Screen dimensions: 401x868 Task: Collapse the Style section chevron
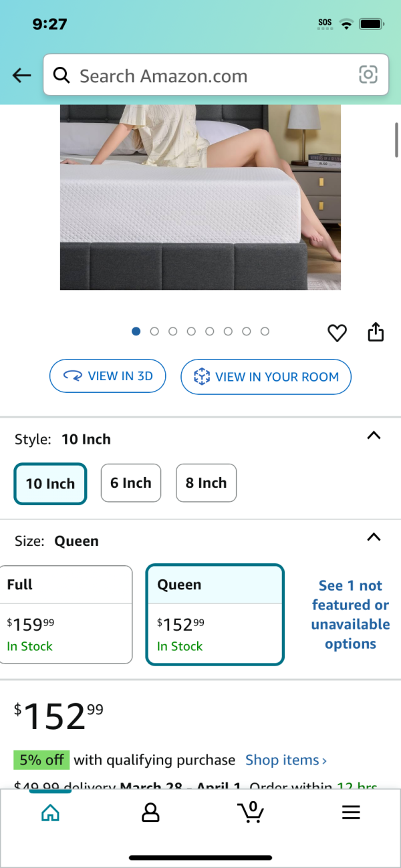[374, 436]
